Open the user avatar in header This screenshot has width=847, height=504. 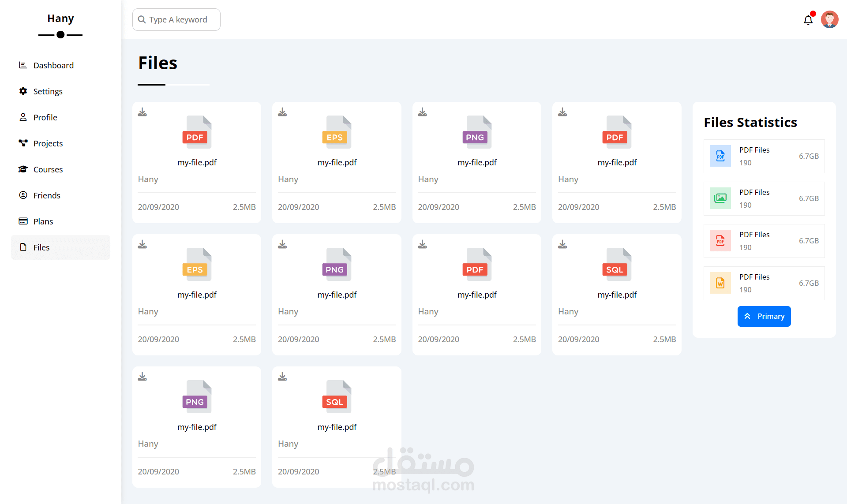pyautogui.click(x=829, y=19)
